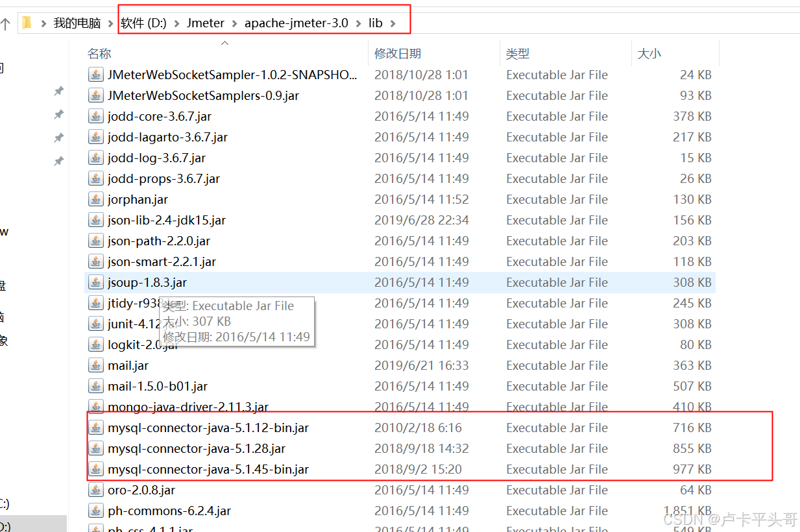Select the file jorphan.jar

138,199
